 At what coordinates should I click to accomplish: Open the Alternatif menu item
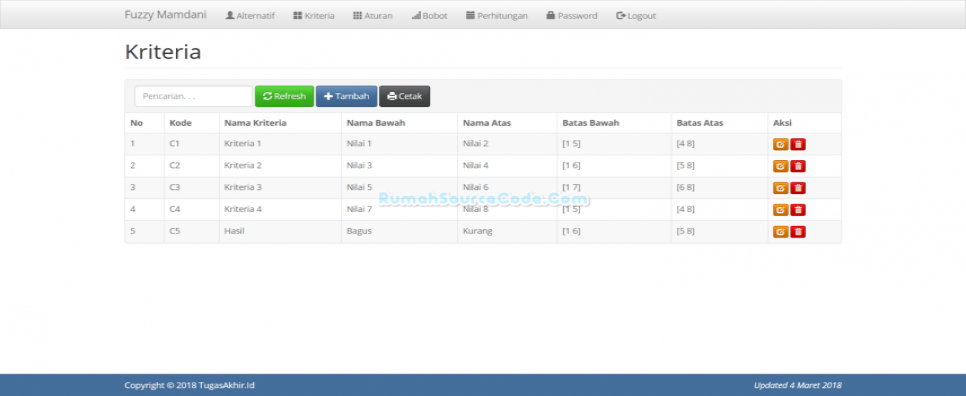(x=250, y=16)
